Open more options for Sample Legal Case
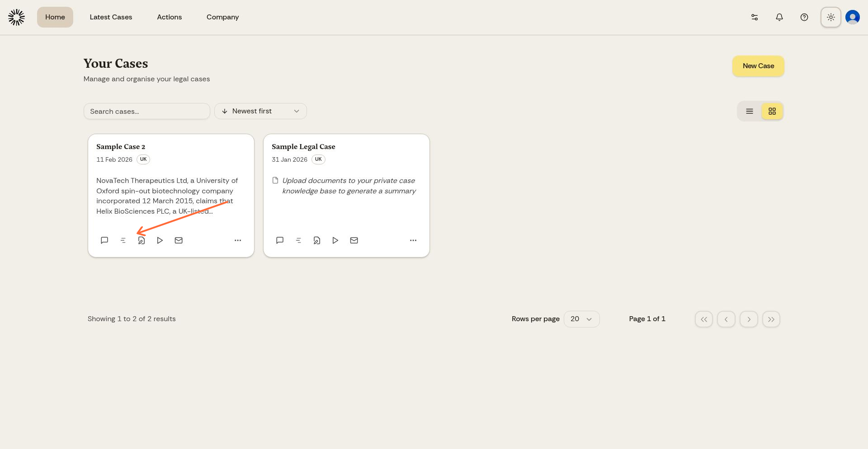868x449 pixels. [413, 240]
